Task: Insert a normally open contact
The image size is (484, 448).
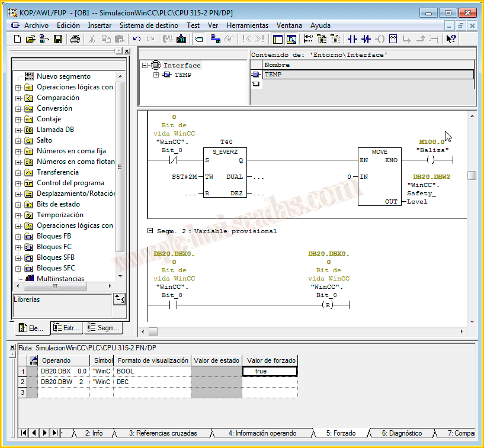Action: (x=352, y=39)
